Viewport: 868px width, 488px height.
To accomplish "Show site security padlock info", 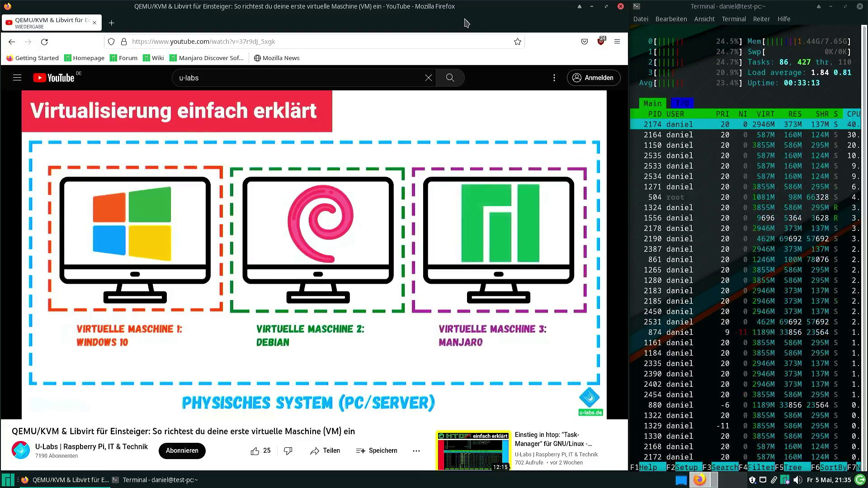I will [x=123, y=42].
